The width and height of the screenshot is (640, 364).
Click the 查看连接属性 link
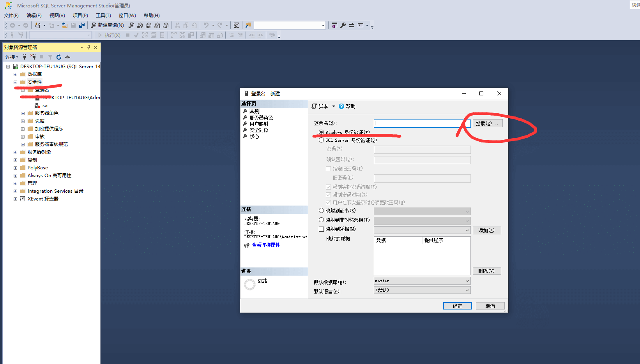266,245
